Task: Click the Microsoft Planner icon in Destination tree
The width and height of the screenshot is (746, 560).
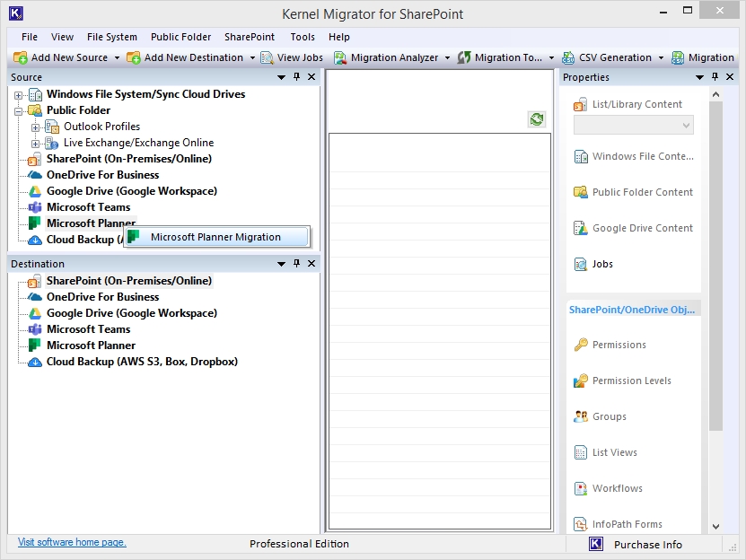Action: (35, 346)
